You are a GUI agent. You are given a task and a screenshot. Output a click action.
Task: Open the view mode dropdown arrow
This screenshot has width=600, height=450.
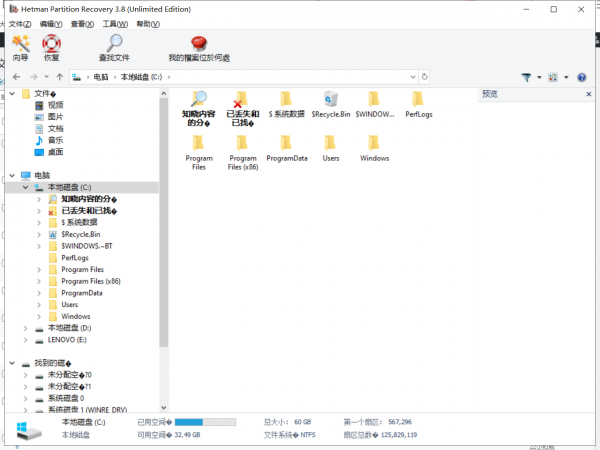click(566, 77)
